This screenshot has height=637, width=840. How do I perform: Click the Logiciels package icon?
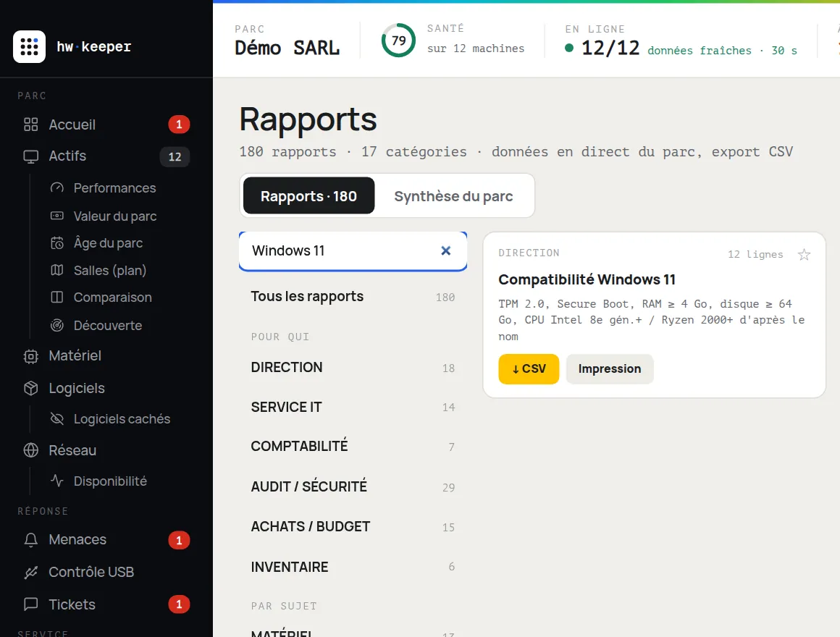31,388
